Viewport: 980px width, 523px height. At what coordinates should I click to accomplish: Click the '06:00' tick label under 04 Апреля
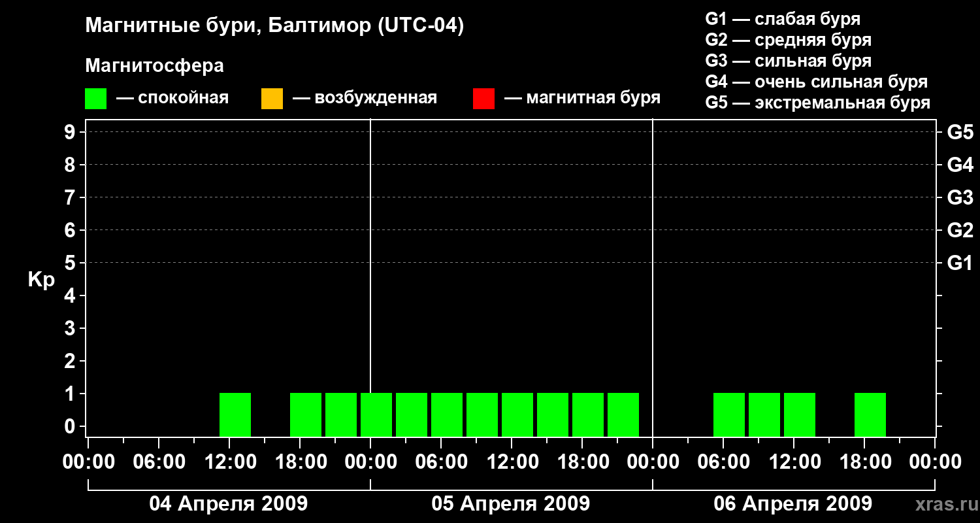coord(159,462)
